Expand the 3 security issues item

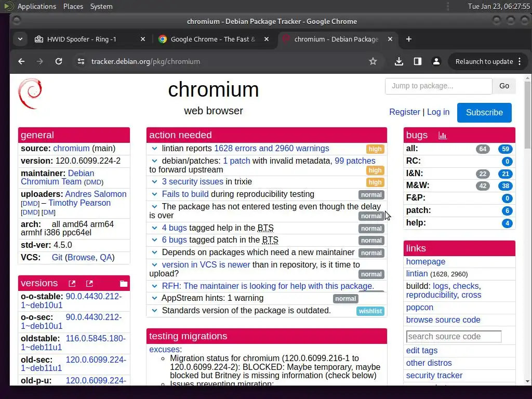click(x=154, y=182)
